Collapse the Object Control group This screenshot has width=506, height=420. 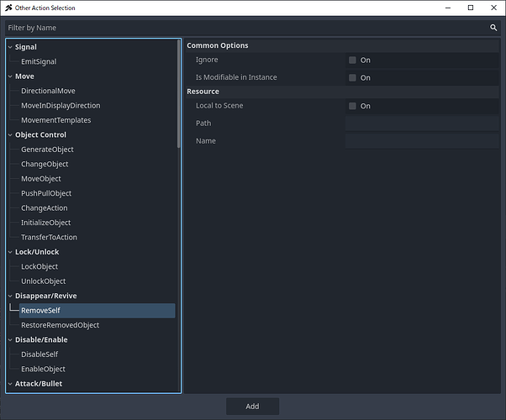tap(9, 135)
